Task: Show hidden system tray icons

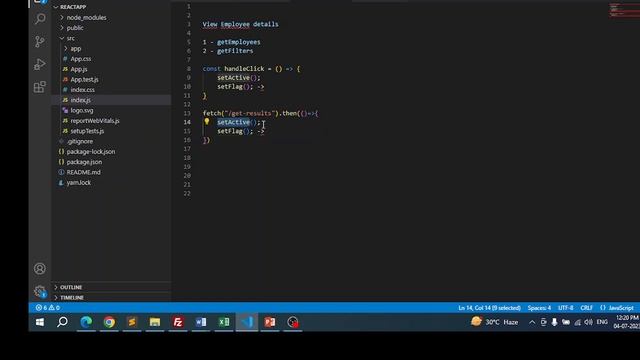Action: click(532, 322)
